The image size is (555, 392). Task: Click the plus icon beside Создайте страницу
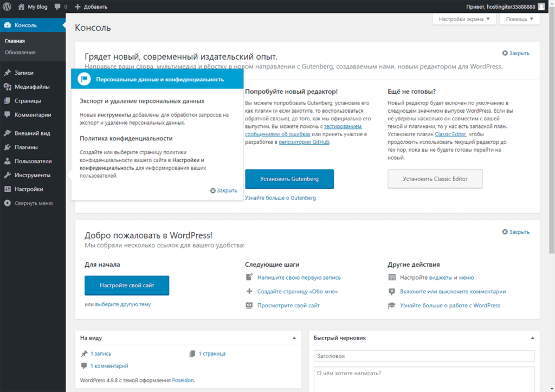tap(249, 291)
